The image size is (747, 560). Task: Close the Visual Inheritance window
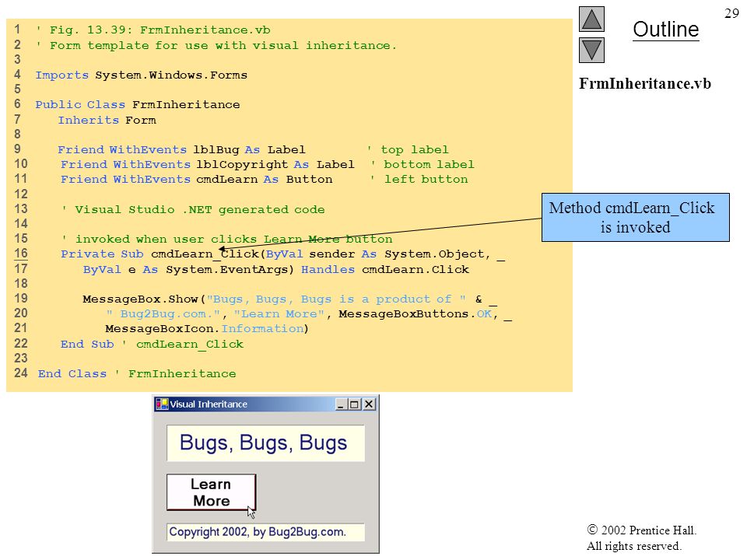click(x=369, y=404)
